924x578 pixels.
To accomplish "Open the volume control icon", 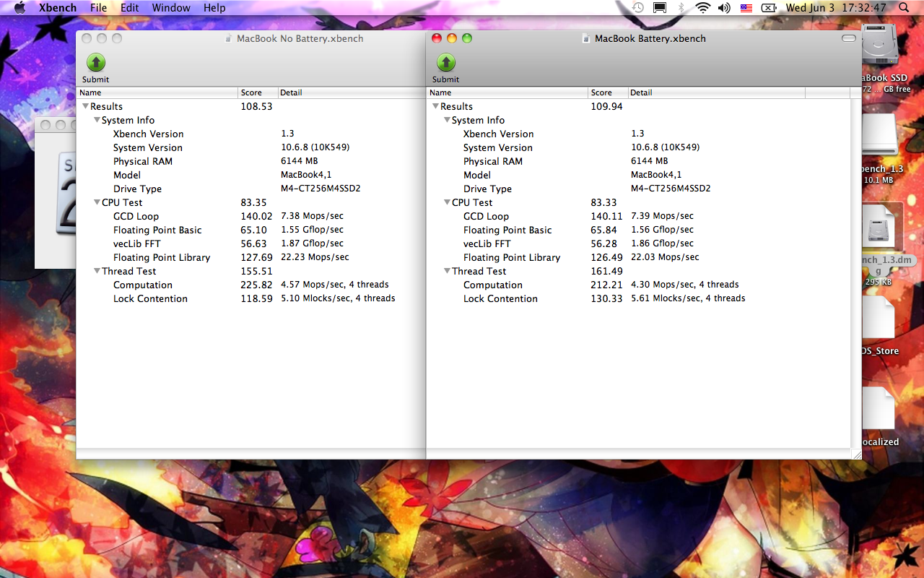I will click(724, 8).
